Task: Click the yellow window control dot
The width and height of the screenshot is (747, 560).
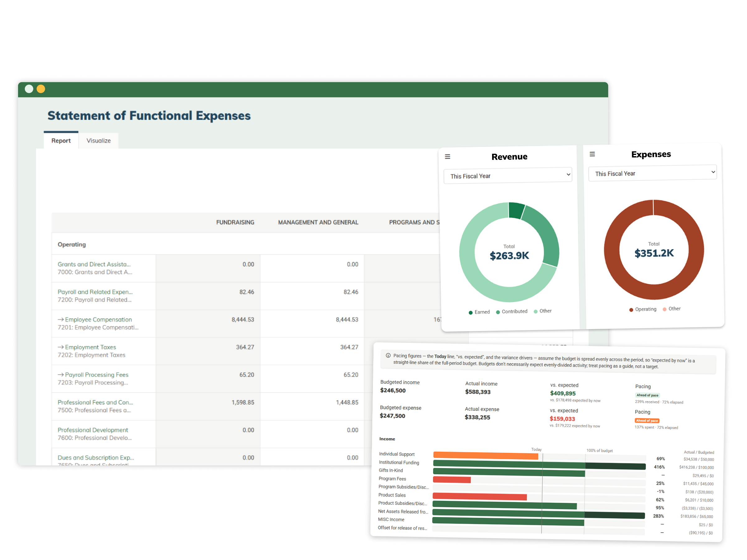Action: (41, 89)
